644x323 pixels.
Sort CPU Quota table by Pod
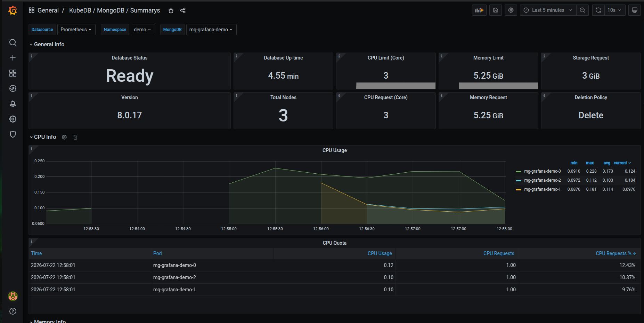(x=157, y=253)
